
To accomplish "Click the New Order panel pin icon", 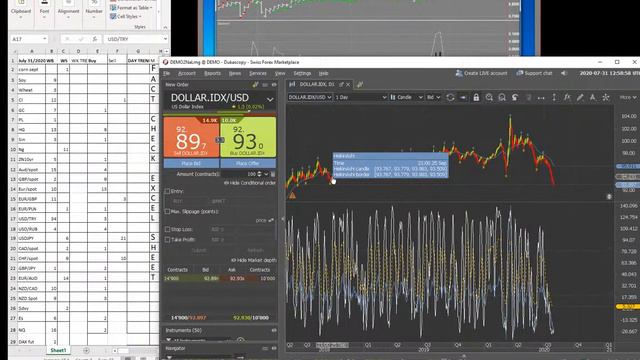I will coord(256,84).
